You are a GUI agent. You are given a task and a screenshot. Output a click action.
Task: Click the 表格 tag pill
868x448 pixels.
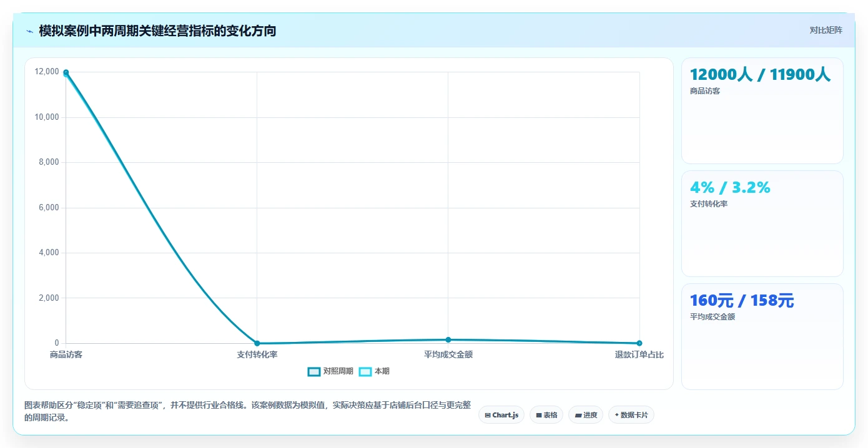546,415
